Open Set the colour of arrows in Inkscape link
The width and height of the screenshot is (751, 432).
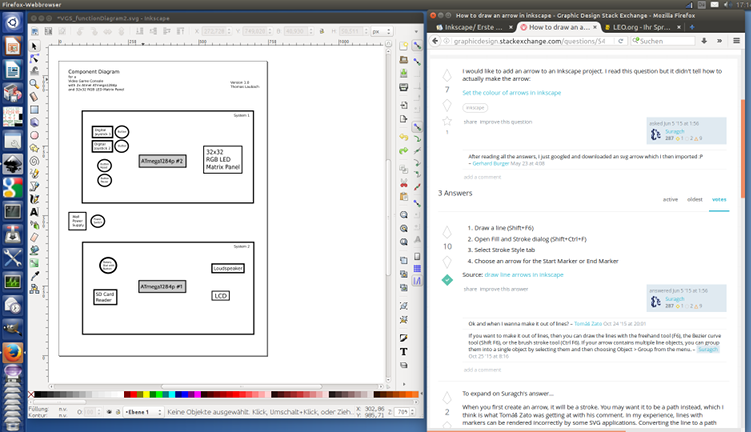coord(512,92)
